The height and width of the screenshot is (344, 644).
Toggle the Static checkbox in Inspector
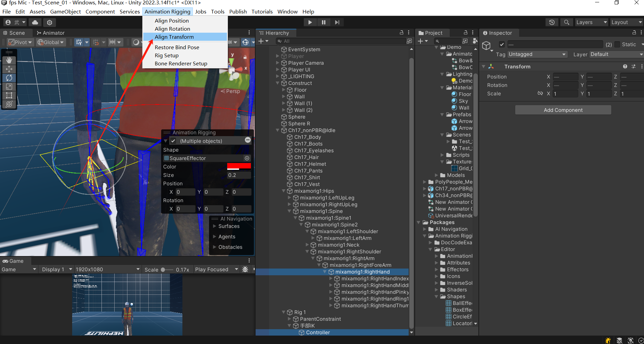click(617, 44)
